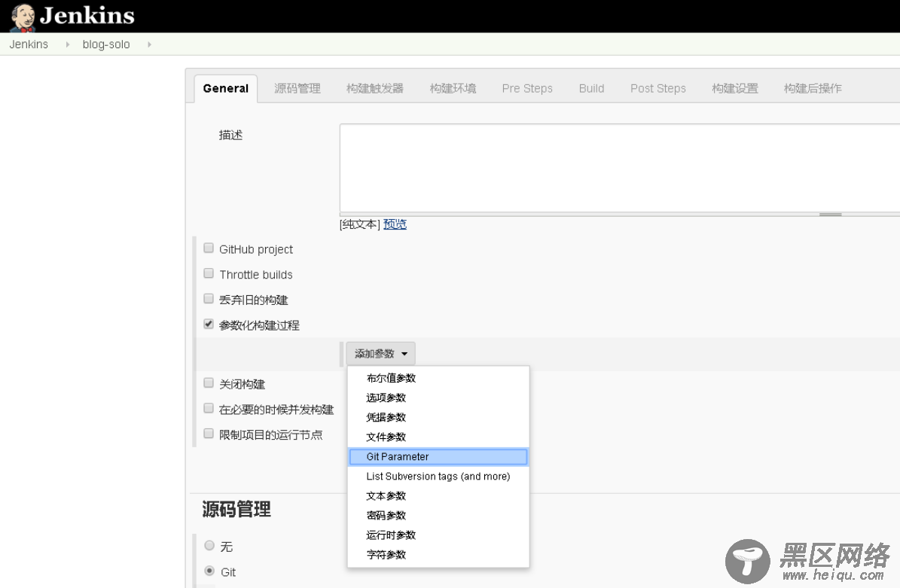Switch to the 构建触发器 tab
This screenshot has height=588, width=900.
[x=375, y=88]
